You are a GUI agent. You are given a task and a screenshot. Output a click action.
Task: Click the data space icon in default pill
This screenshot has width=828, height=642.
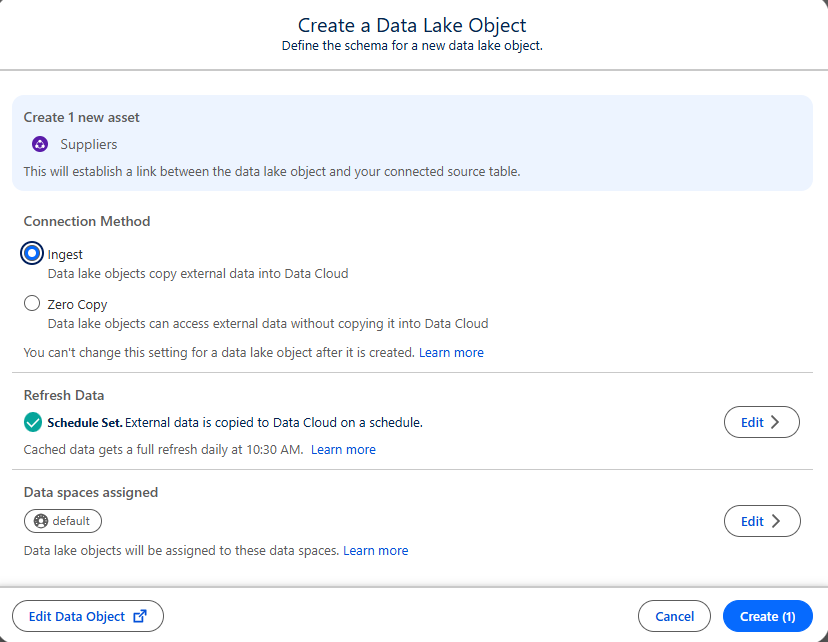click(x=41, y=521)
